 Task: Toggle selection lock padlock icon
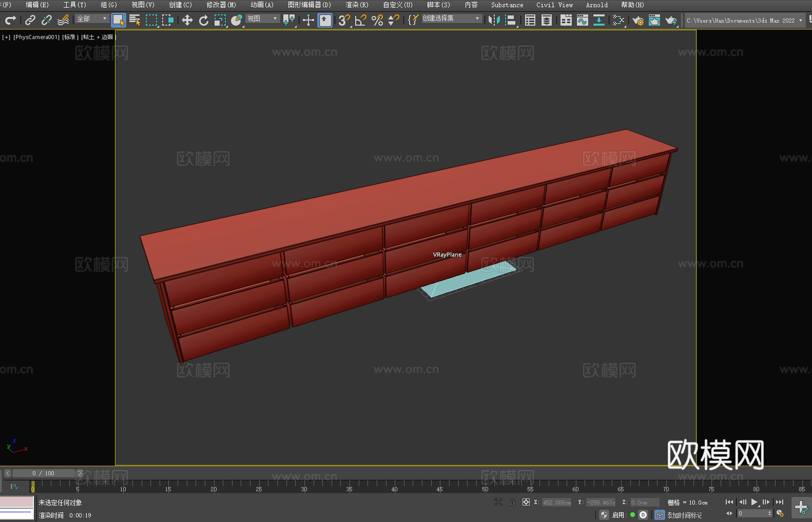512,502
